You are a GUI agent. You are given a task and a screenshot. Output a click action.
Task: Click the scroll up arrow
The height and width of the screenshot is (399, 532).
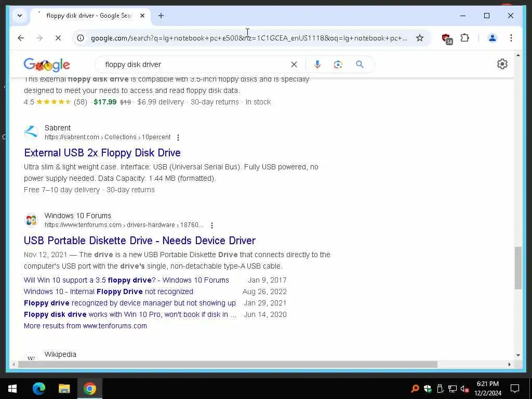[x=518, y=55]
